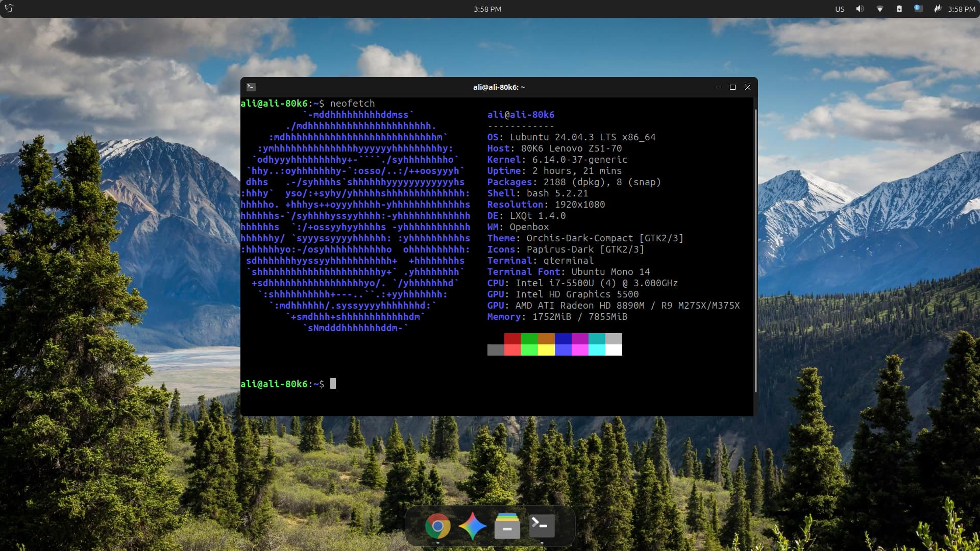Open the file manager dock icon
Image resolution: width=980 pixels, height=551 pixels.
pyautogui.click(x=507, y=525)
